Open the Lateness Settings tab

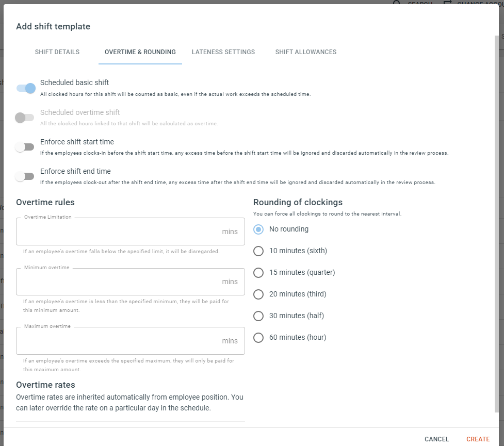223,52
